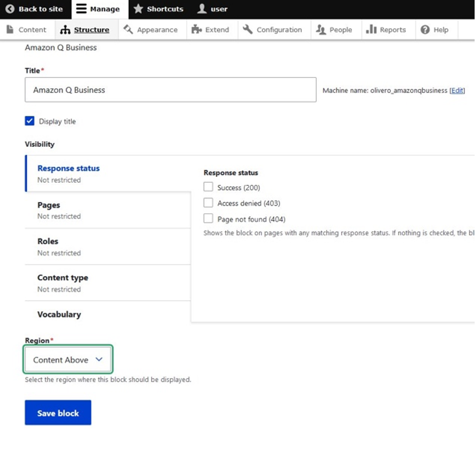Select the Content type visibility tab

108,283
